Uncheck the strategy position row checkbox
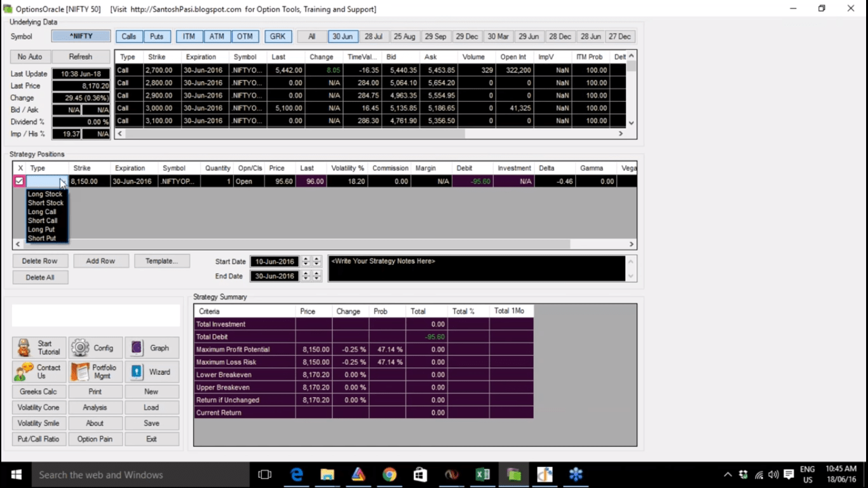The height and width of the screenshot is (488, 868). [19, 181]
